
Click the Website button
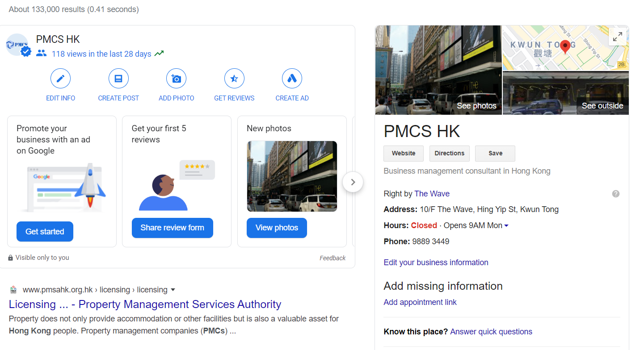[404, 153]
